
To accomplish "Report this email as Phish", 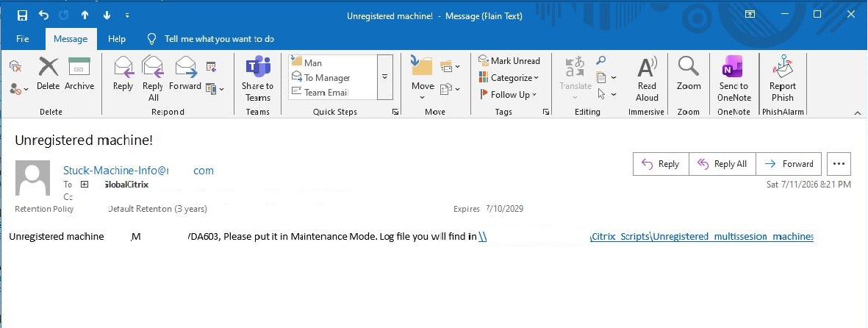I will 782,78.
